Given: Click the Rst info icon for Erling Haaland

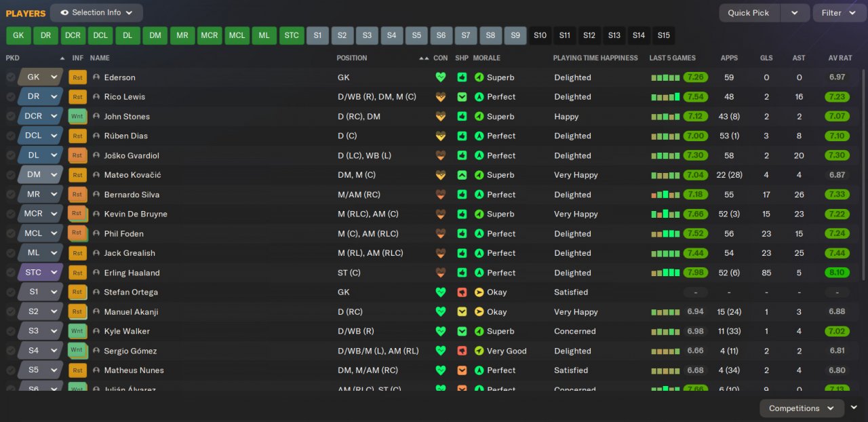Looking at the screenshot, I should tap(77, 273).
